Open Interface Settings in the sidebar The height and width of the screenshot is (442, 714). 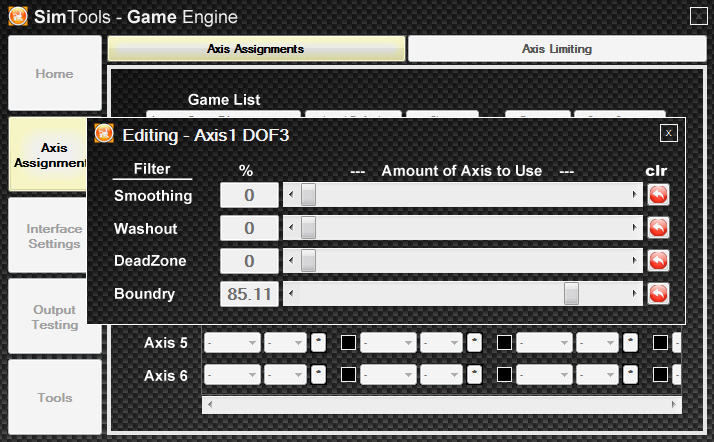[x=48, y=235]
